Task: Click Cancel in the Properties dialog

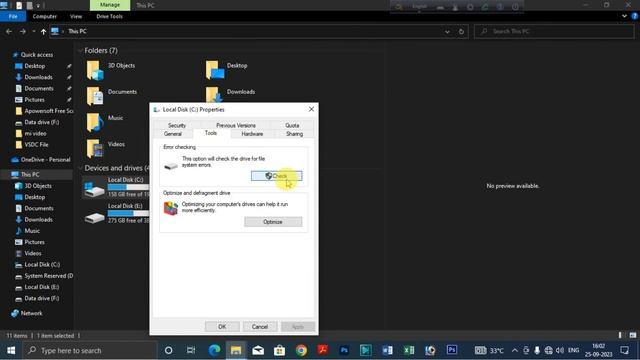Action: point(260,327)
